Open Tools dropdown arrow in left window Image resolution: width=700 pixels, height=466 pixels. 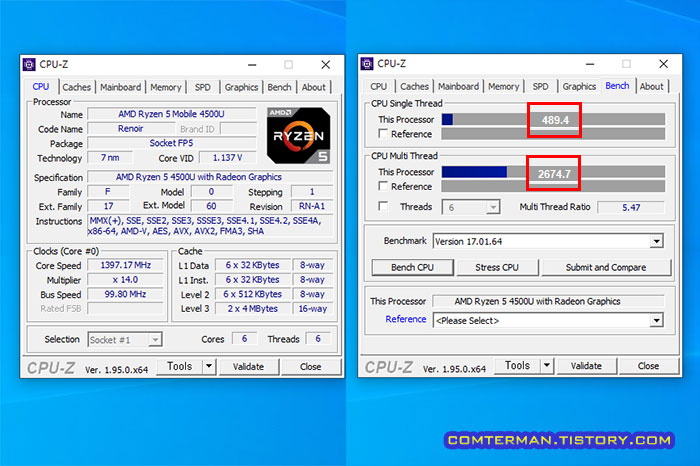209,366
